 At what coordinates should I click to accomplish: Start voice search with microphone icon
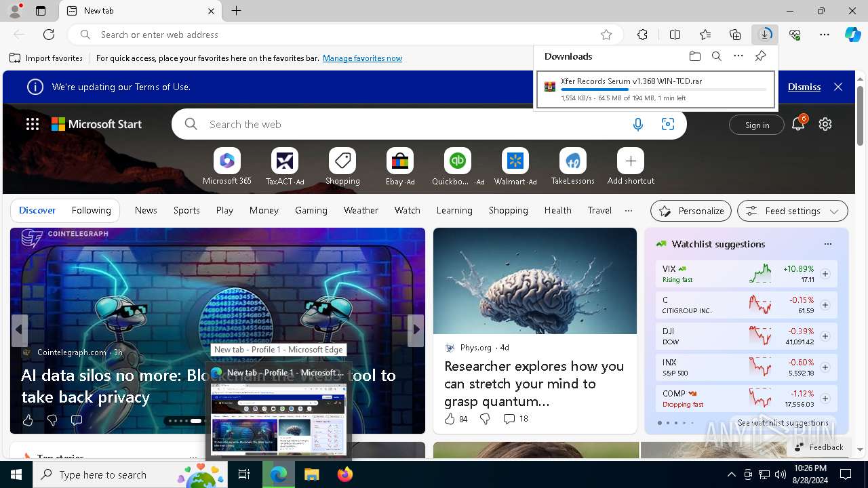(x=637, y=124)
